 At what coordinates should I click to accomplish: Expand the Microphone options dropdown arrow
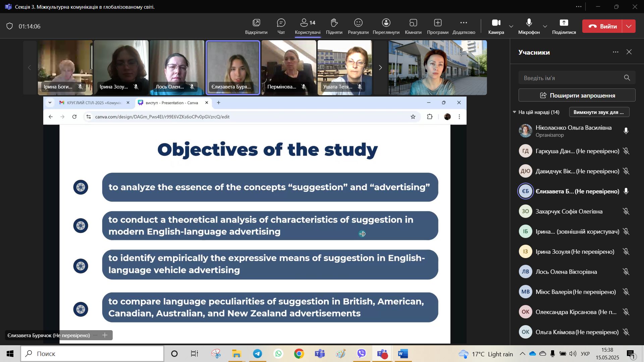545,26
